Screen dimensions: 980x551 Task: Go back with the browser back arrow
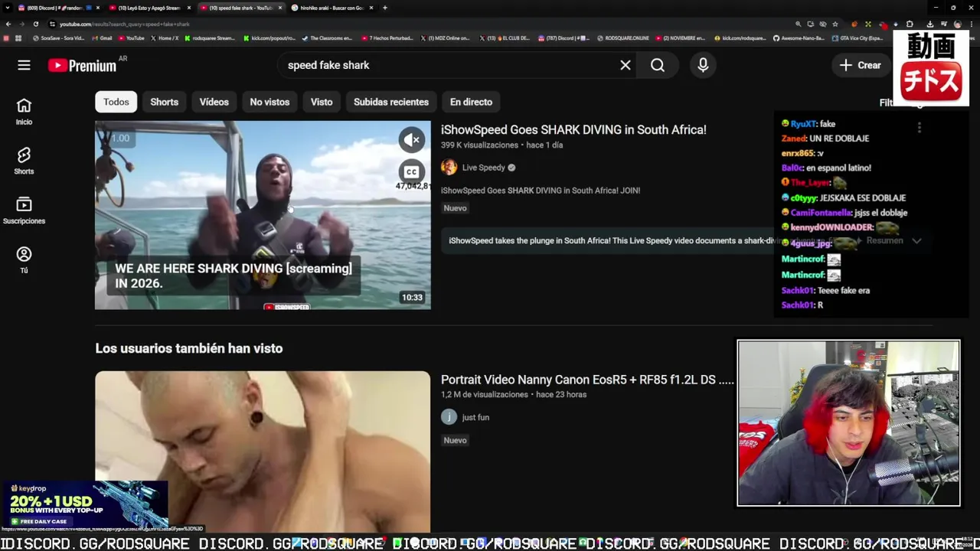coord(8,24)
